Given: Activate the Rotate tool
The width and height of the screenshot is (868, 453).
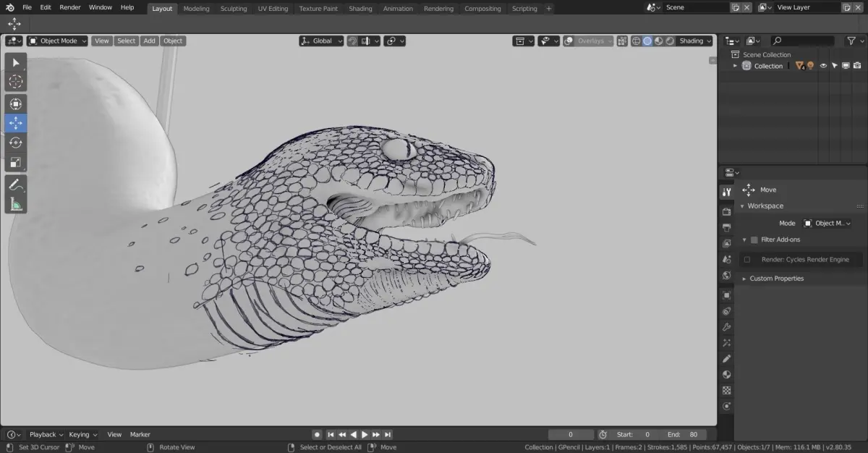Looking at the screenshot, I should 15,143.
